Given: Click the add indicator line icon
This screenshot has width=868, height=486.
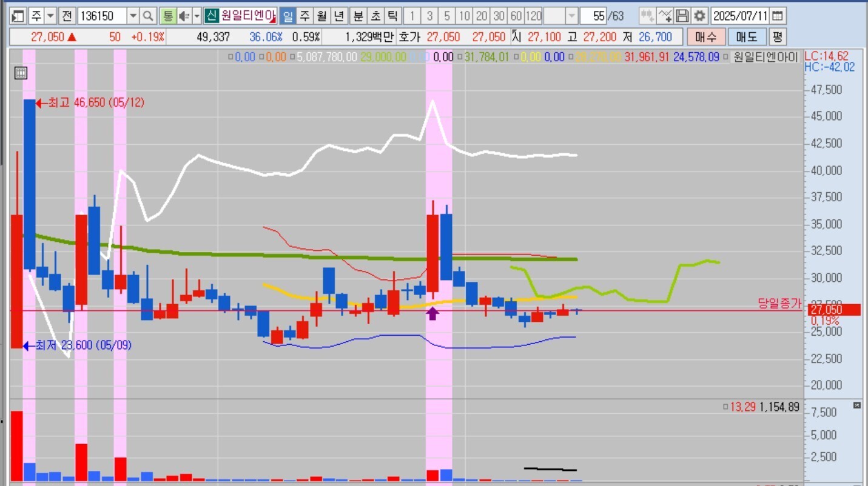Looking at the screenshot, I should coord(665,16).
